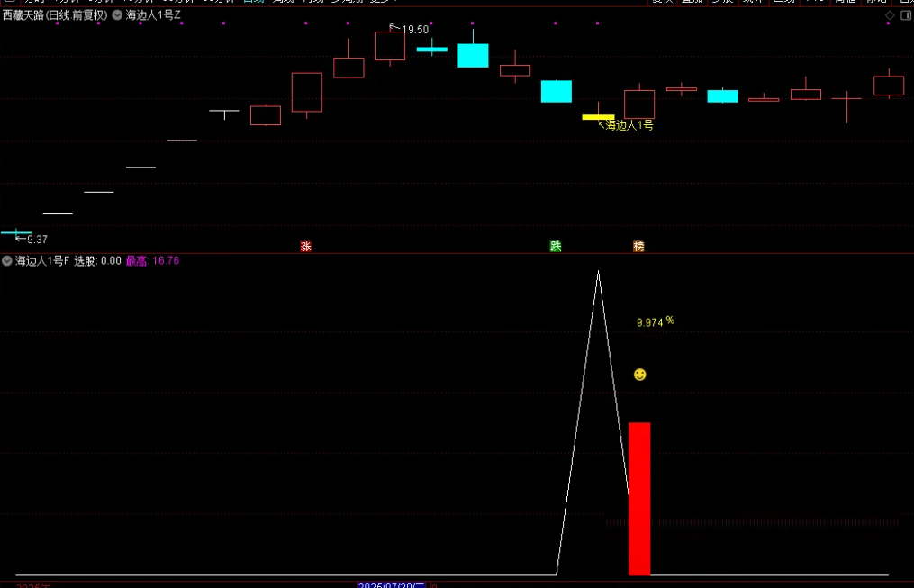Select the 海边人1号Z indicator name
The height and width of the screenshot is (588, 914).
(x=153, y=15)
